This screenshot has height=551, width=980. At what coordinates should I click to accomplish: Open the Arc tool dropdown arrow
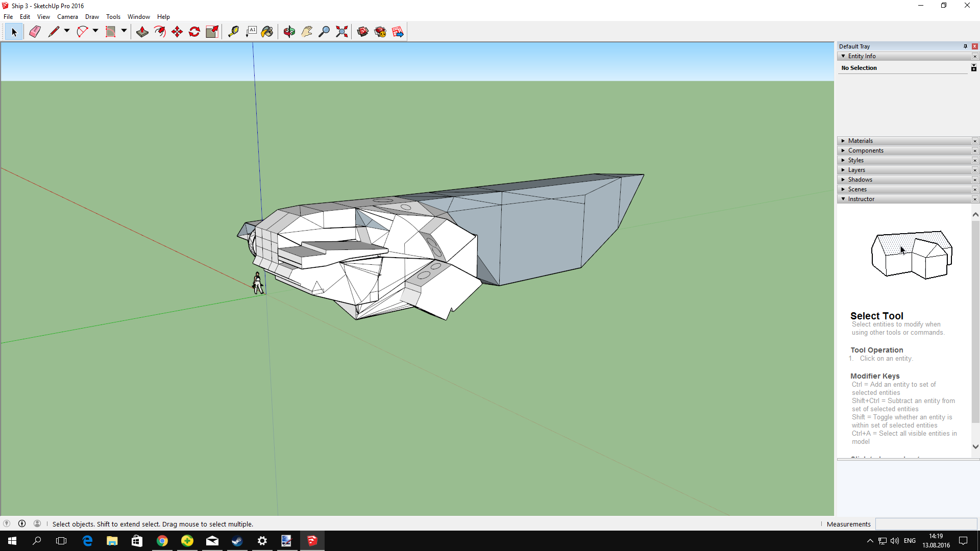(x=95, y=31)
